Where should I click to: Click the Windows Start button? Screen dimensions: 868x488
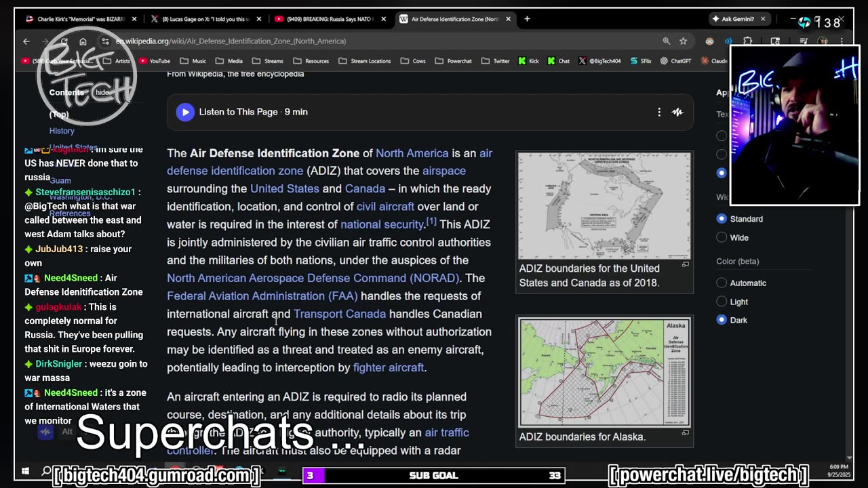tap(25, 471)
